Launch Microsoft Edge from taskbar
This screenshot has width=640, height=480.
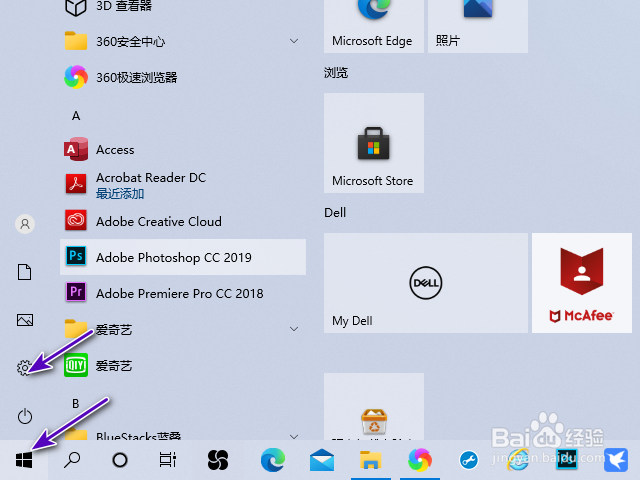click(273, 460)
